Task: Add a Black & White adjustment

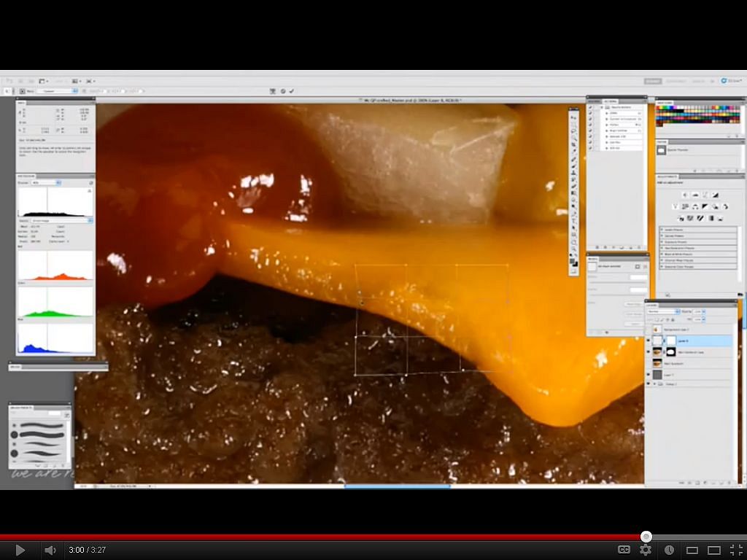Action: [705, 206]
